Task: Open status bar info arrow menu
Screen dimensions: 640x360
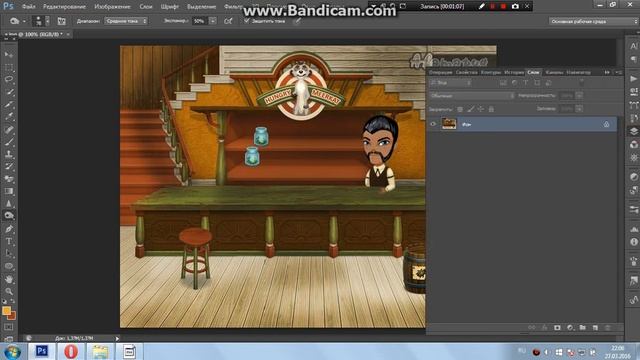Action: coord(118,338)
